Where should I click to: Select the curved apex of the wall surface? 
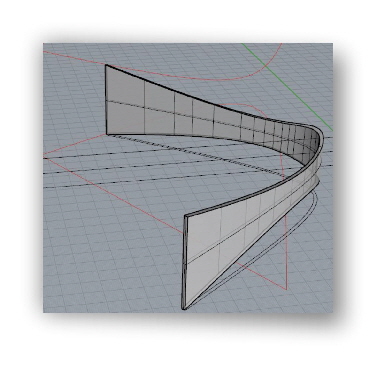tap(318, 143)
